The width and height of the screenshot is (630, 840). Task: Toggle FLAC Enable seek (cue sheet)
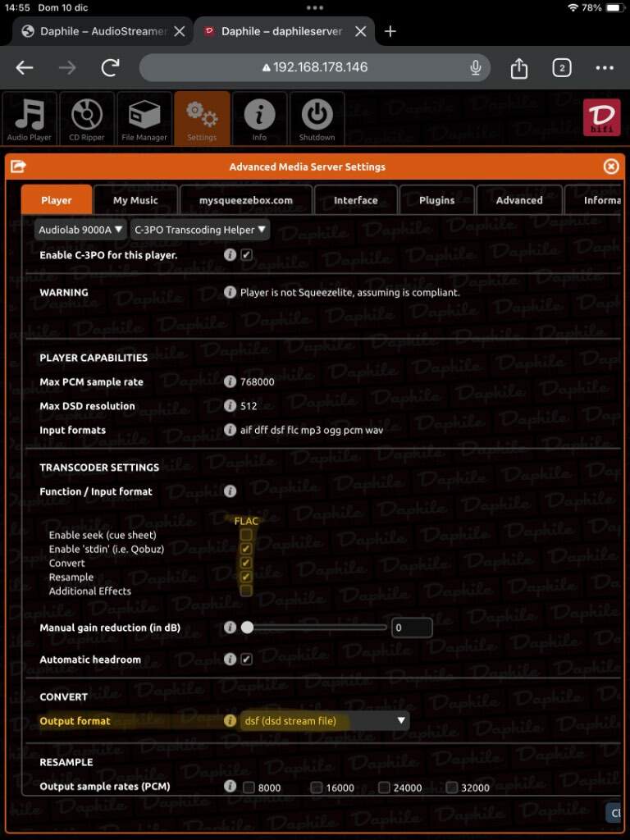tap(246, 535)
